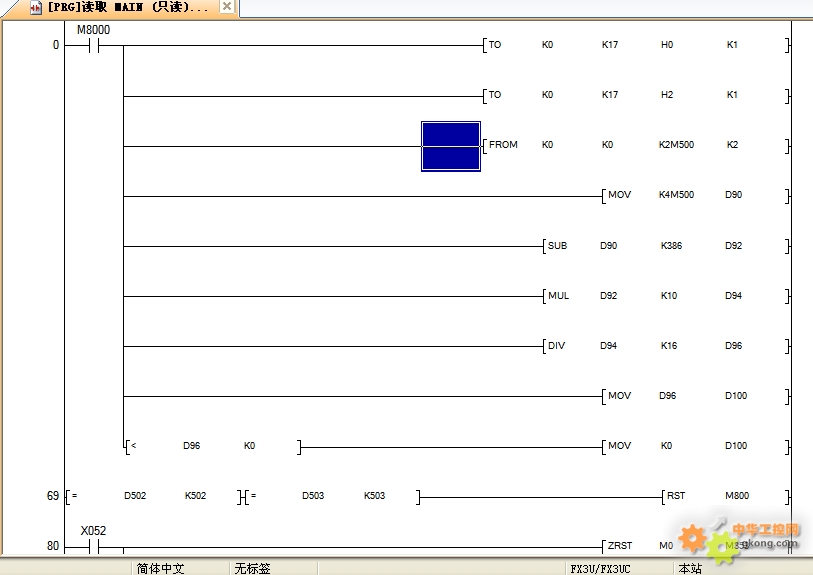Select the MOV D96 D100 instruction
Viewport: 813px width, 575px height.
(696, 396)
